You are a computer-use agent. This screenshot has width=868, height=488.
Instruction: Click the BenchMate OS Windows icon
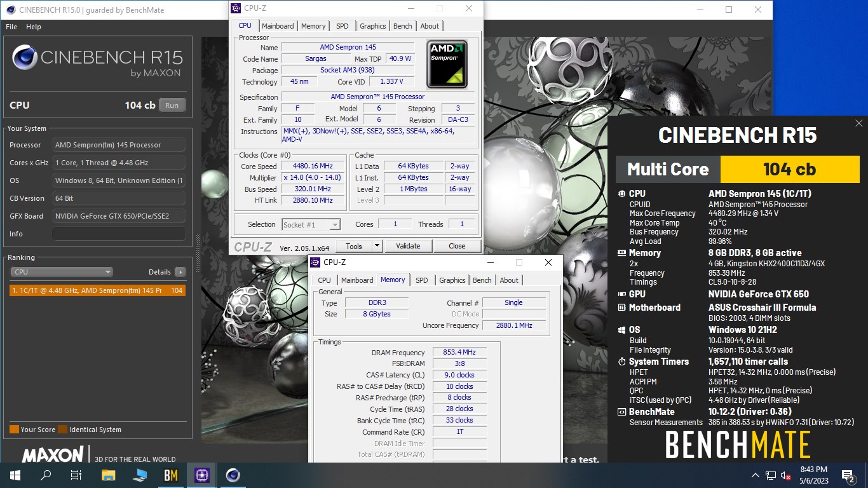(x=622, y=330)
